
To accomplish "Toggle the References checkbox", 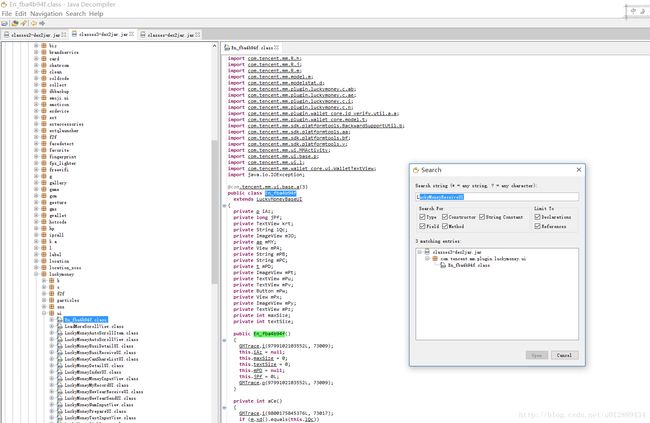I will (537, 226).
